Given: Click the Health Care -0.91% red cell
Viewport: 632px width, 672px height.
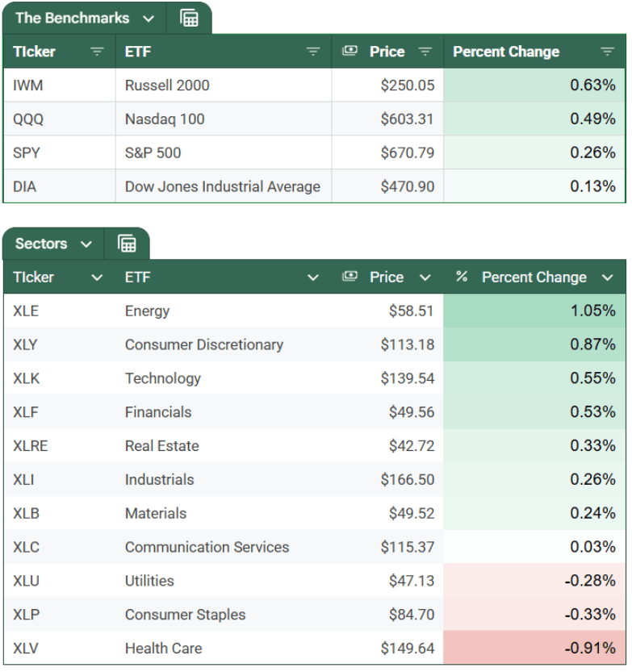Looking at the screenshot, I should pyautogui.click(x=534, y=648).
